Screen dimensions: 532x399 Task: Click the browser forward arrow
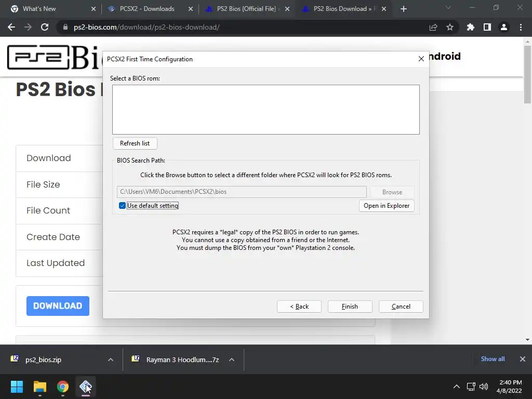(x=28, y=27)
